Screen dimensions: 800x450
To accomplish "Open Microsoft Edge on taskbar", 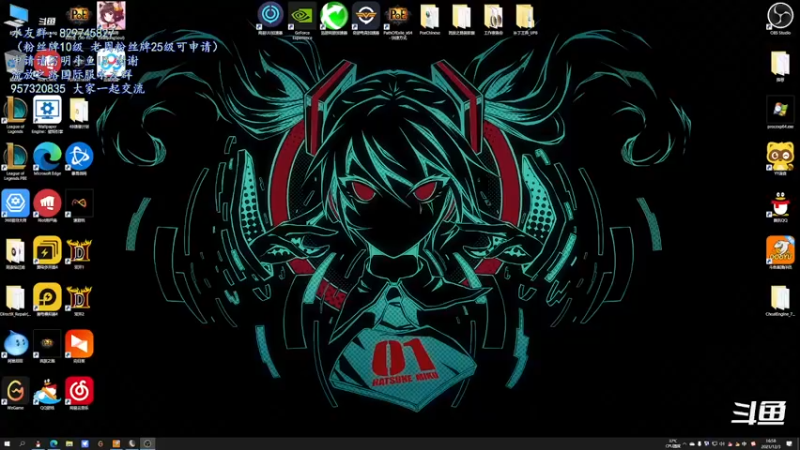I will point(54,444).
